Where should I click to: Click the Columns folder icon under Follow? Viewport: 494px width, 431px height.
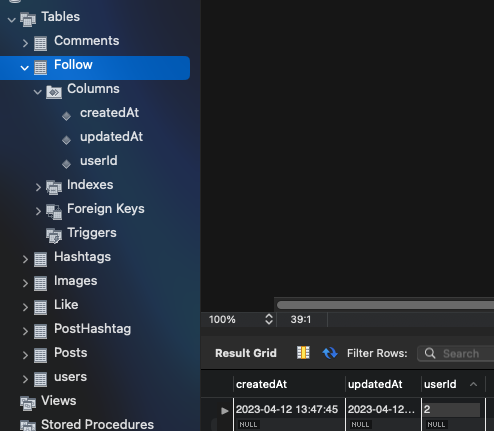click(x=54, y=92)
